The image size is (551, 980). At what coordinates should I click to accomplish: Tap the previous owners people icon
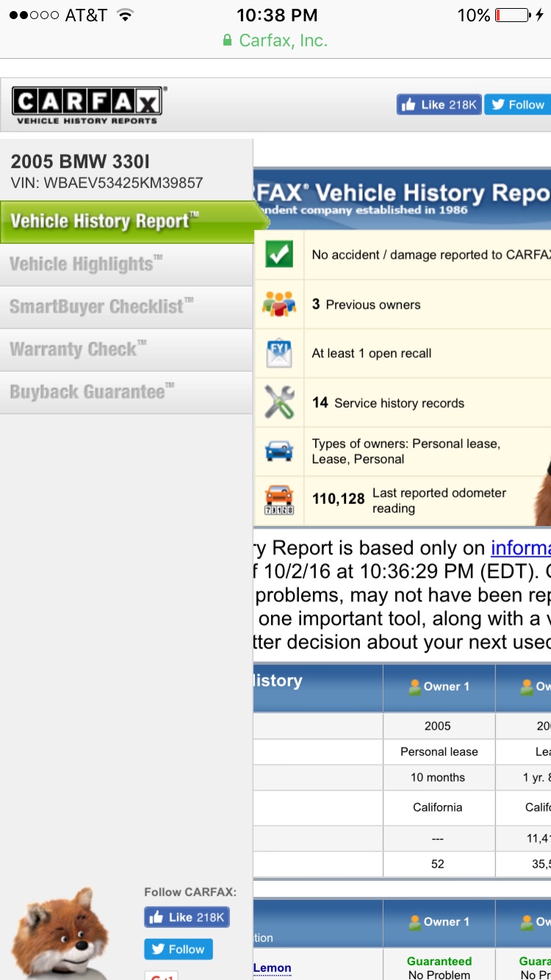(279, 303)
